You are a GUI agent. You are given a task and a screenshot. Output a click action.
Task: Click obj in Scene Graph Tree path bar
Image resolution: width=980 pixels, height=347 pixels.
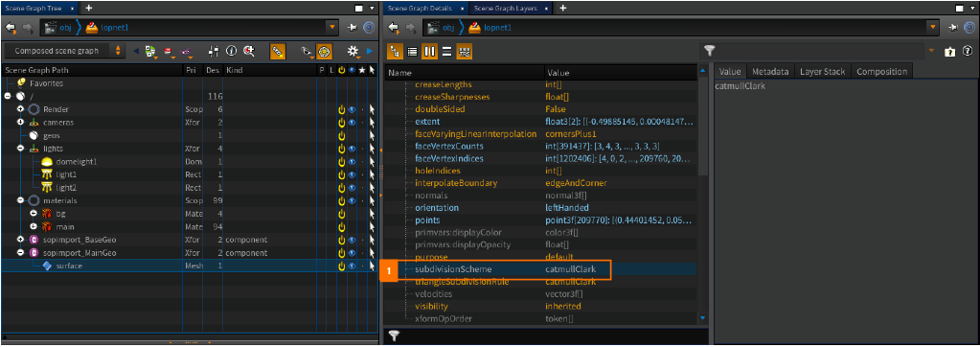point(66,28)
